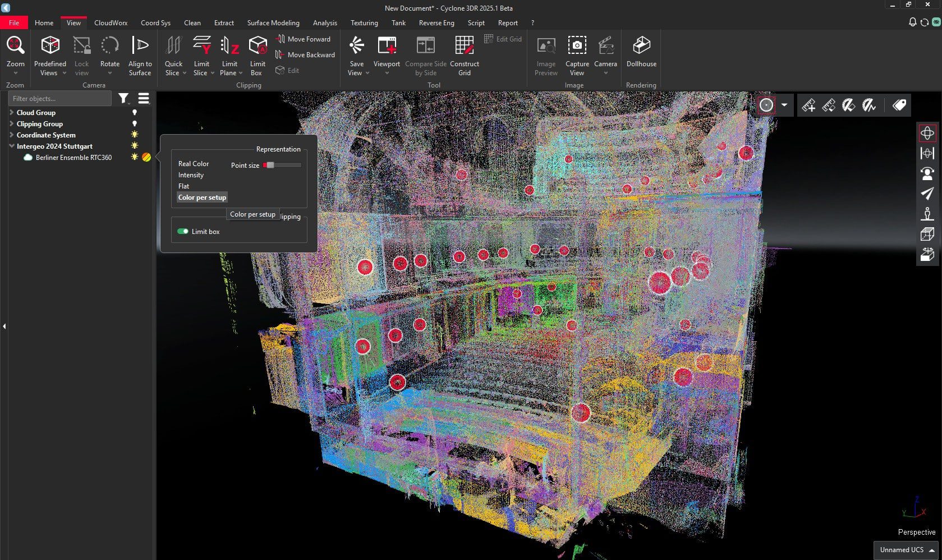Viewport: 942px width, 560px height.
Task: Toggle visibility of the Cloud Group
Action: coord(134,112)
